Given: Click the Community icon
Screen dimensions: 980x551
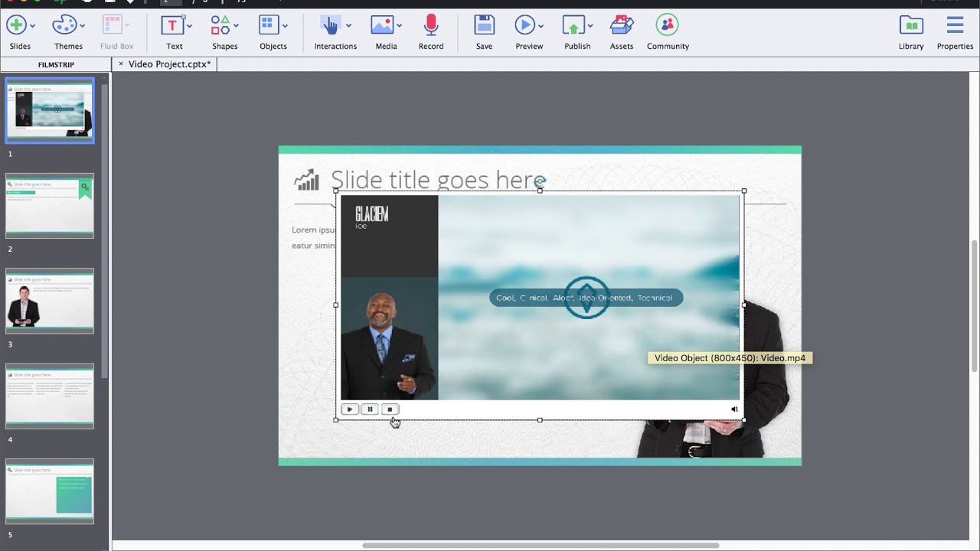Looking at the screenshot, I should [x=667, y=25].
